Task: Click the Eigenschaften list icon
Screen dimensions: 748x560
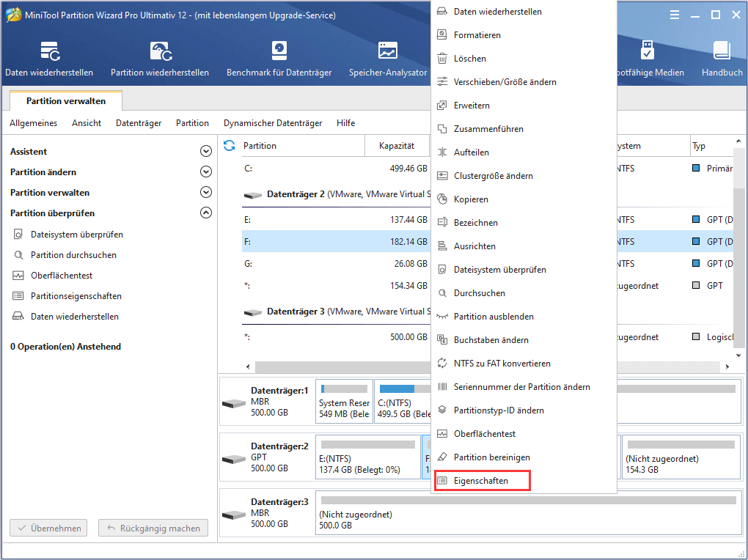Action: pyautogui.click(x=442, y=480)
